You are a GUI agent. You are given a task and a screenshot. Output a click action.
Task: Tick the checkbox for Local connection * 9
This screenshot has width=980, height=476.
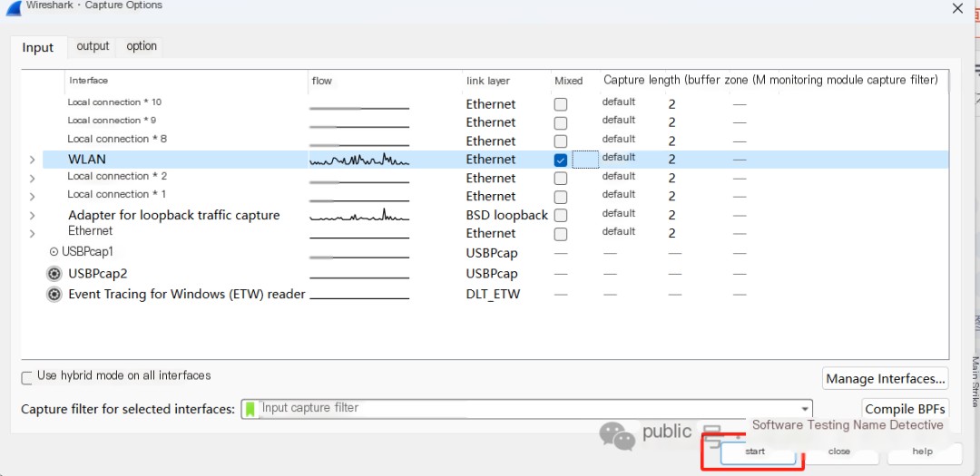561,122
